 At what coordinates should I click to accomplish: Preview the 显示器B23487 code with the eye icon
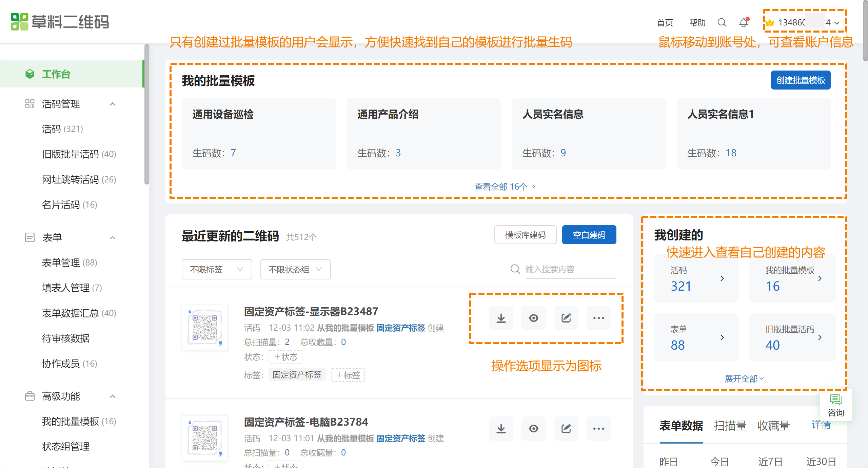pos(534,318)
